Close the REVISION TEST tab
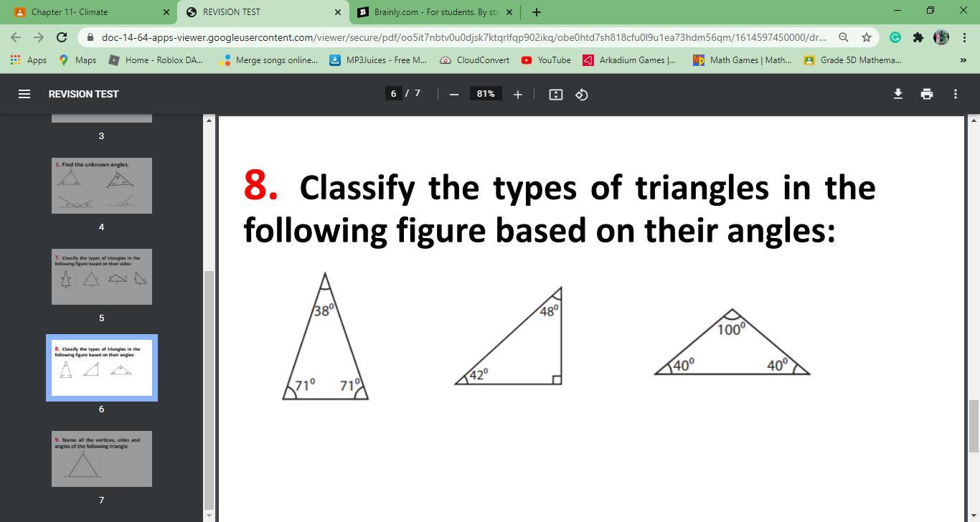 [338, 12]
